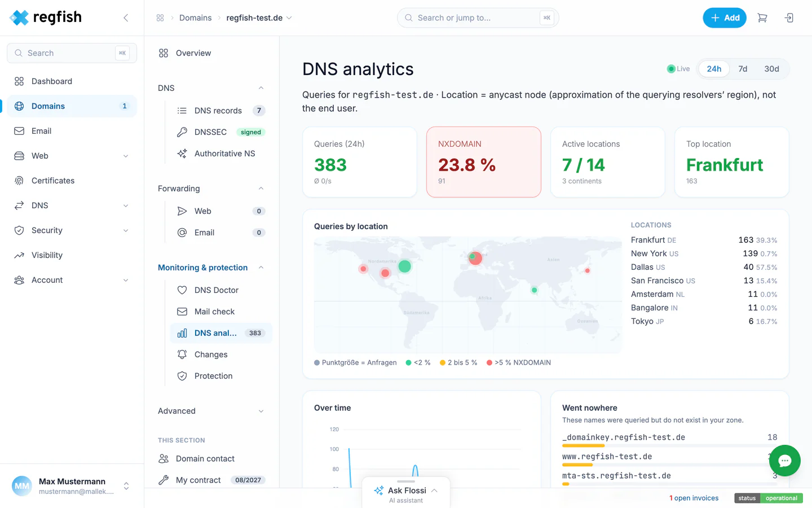Open DNS records list icon
Image resolution: width=812 pixels, height=508 pixels.
182,111
